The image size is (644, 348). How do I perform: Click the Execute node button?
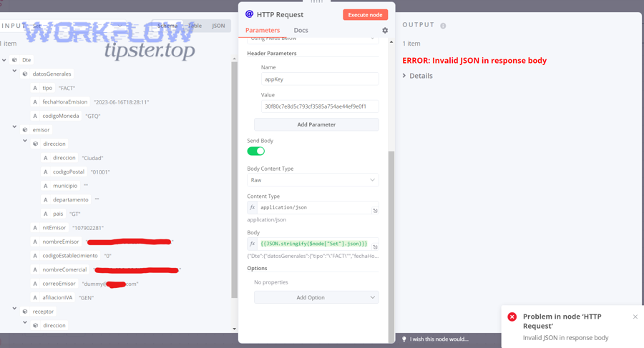(x=365, y=15)
